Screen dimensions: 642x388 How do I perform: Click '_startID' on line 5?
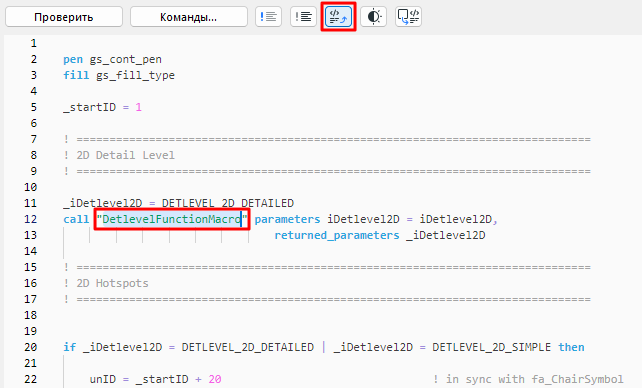(90, 107)
